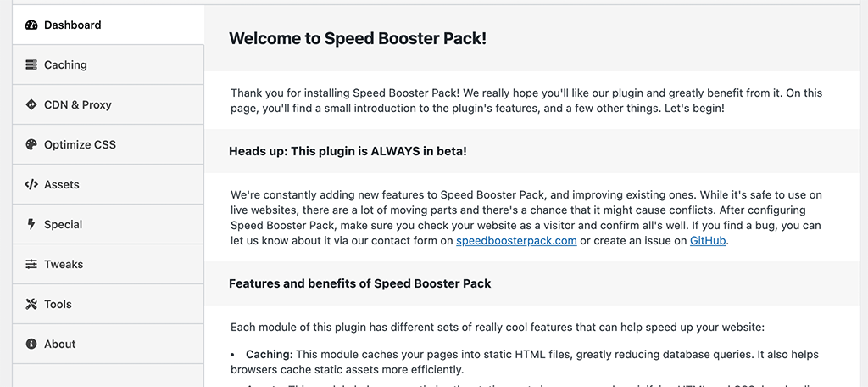Open the Assets settings tab
868x387 pixels.
[108, 185]
